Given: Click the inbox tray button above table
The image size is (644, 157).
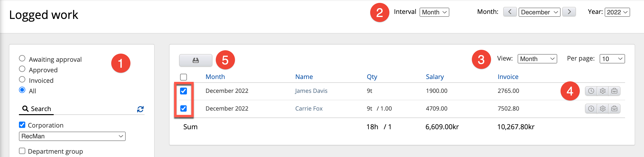Looking at the screenshot, I should (195, 60).
